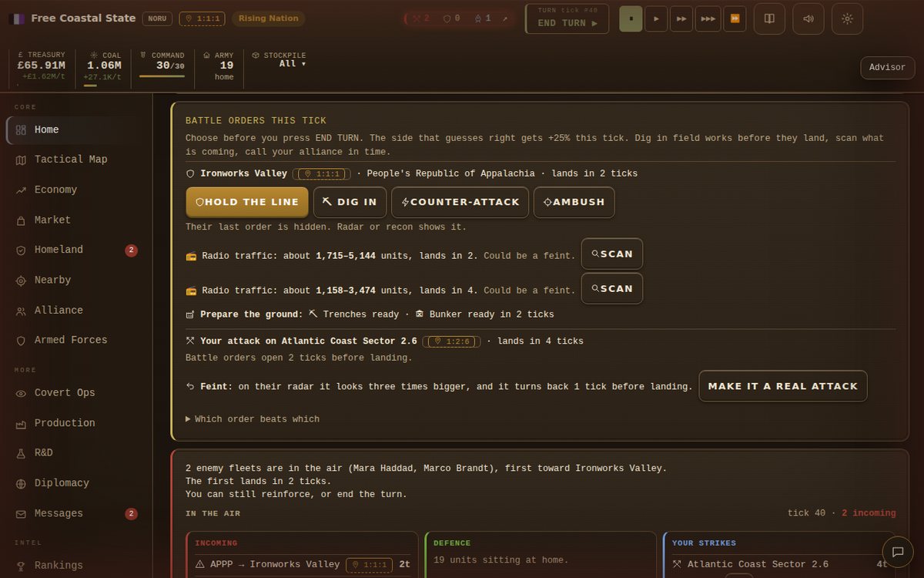Select DIG IN battle order
The width and height of the screenshot is (924, 578).
[350, 202]
